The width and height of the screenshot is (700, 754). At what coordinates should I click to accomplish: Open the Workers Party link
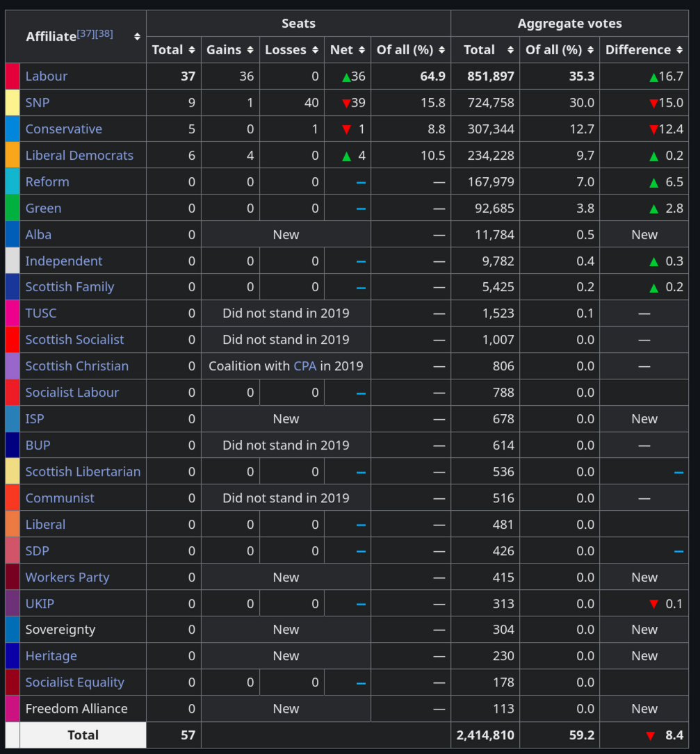[67, 577]
